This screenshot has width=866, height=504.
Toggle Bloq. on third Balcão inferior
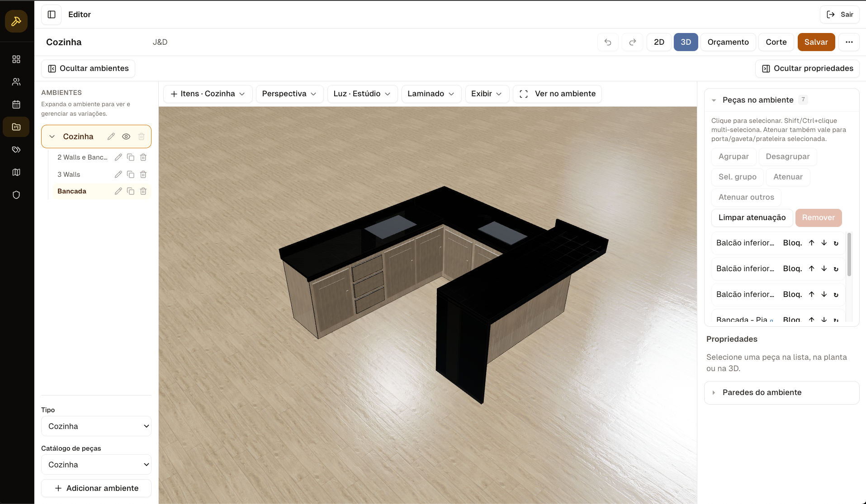pos(792,294)
